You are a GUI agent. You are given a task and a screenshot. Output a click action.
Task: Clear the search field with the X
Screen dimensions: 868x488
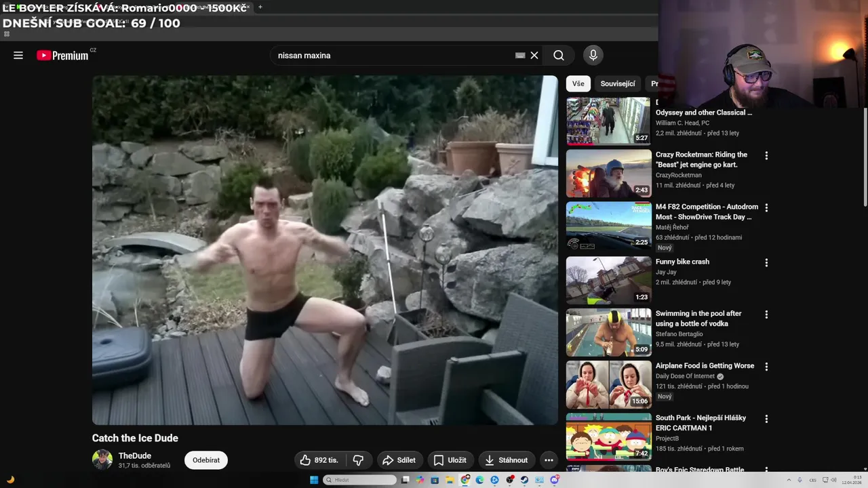534,56
